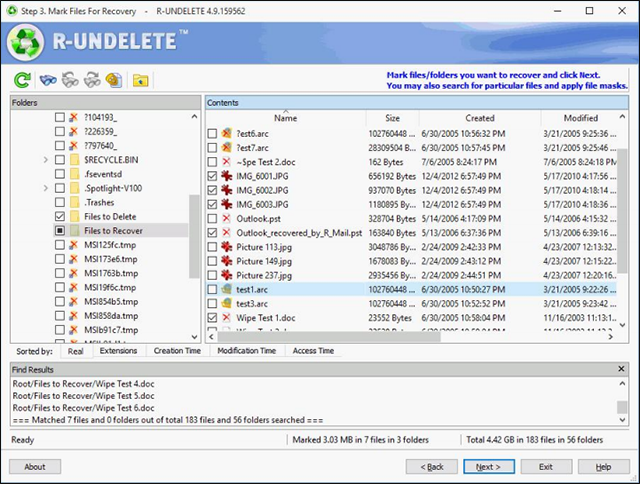Open the About dialog
The height and width of the screenshot is (484, 640).
pos(35,467)
